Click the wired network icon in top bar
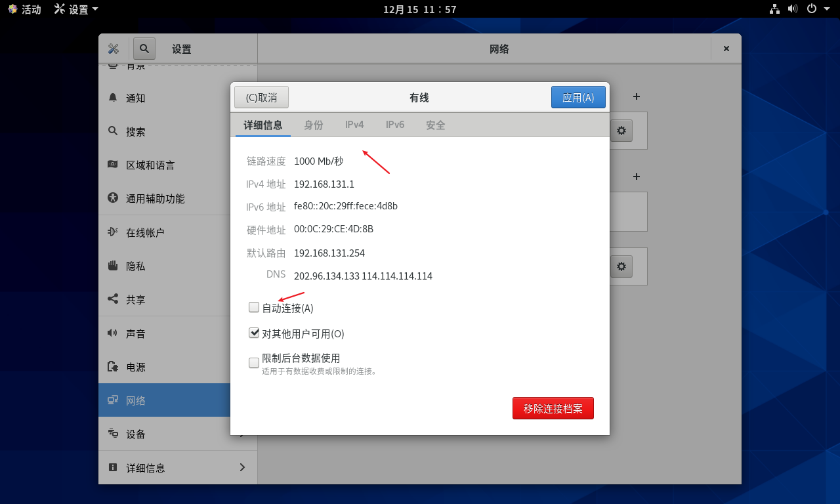Screen dimensions: 840x504 pyautogui.click(x=775, y=9)
